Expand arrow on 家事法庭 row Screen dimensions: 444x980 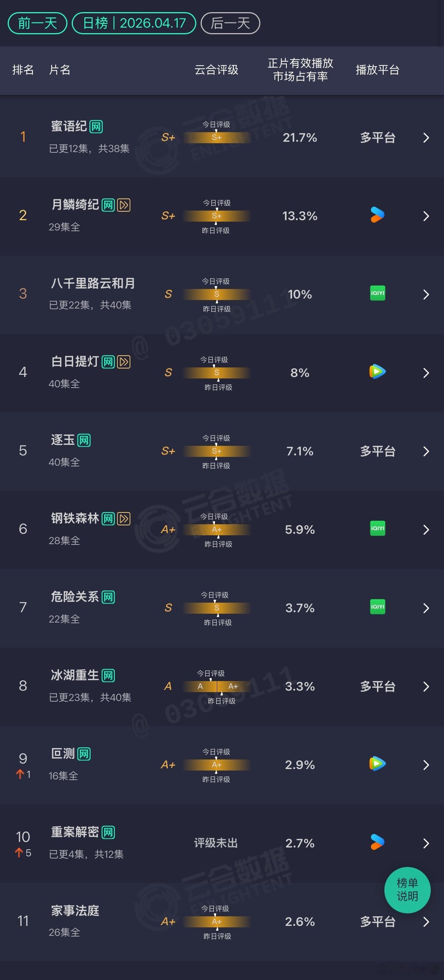426,921
